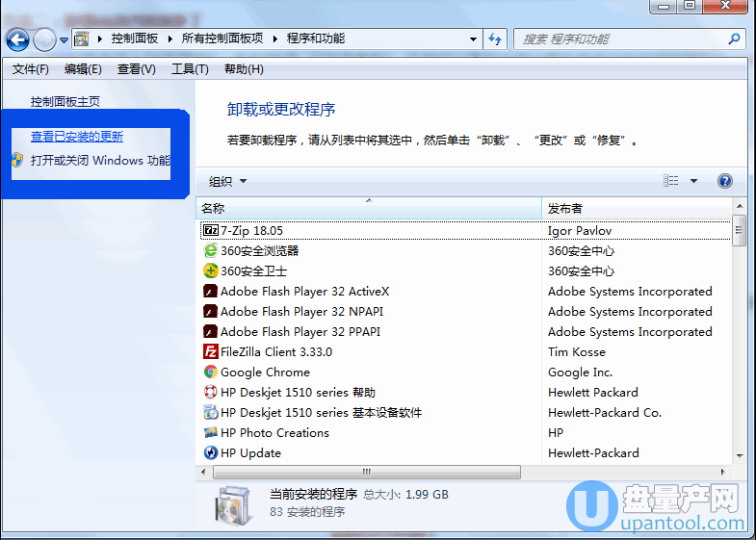Click horizontal scrollbar left arrow
756x540 pixels.
203,472
